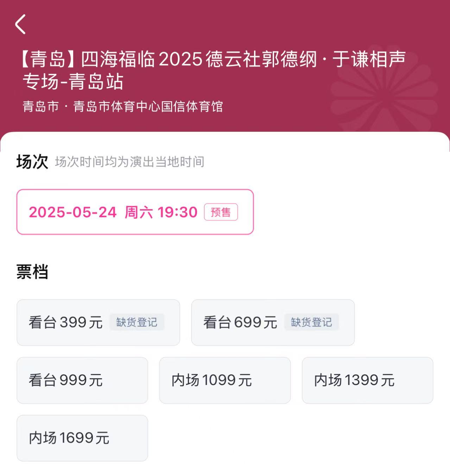Tap the 场次时间均为演出当地时间 note
Image resolution: width=450 pixels, height=476 pixels.
129,162
